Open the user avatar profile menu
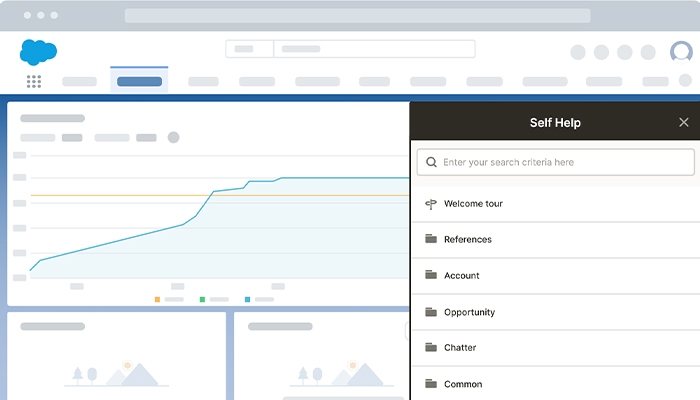The height and width of the screenshot is (400, 700). click(x=681, y=52)
